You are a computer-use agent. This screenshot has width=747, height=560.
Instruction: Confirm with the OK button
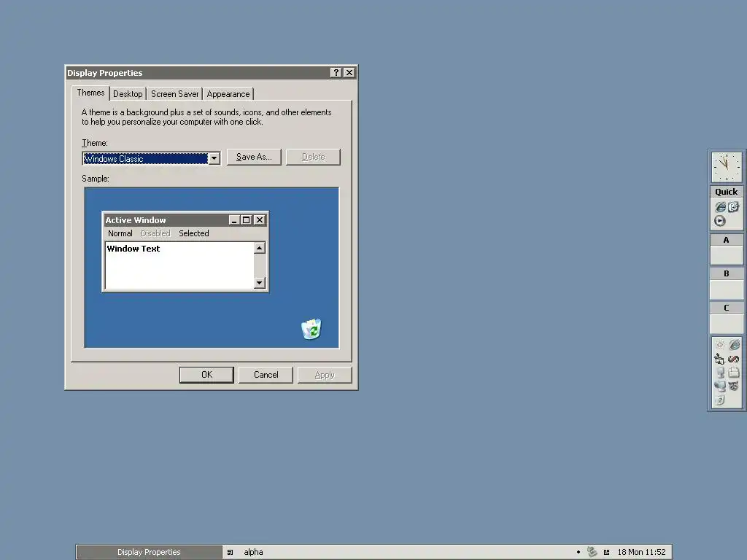[206, 375]
